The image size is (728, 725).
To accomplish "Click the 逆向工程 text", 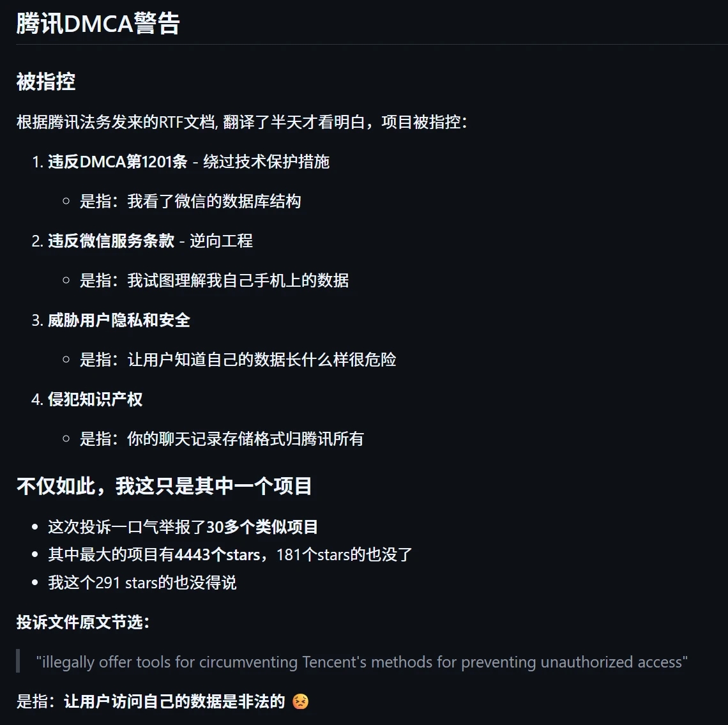I will (x=221, y=241).
